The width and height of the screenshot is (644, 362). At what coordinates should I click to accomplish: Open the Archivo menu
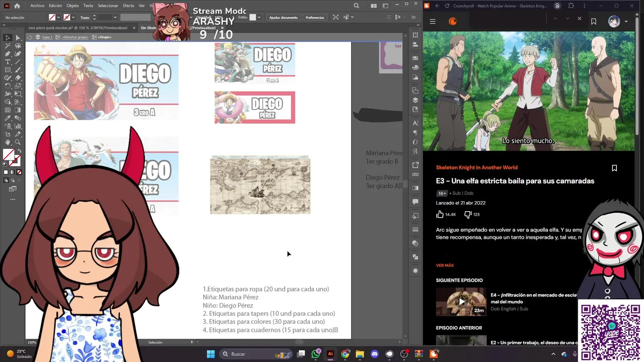click(x=37, y=6)
